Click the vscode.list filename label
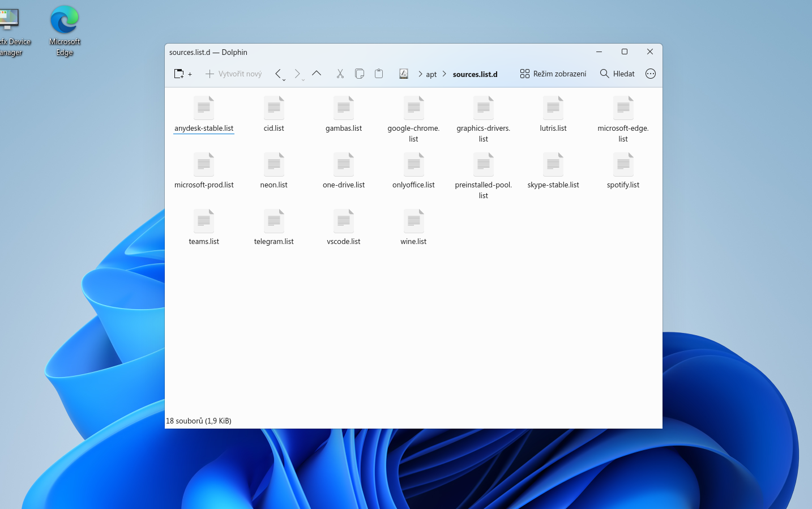This screenshot has width=812, height=509. pyautogui.click(x=344, y=242)
